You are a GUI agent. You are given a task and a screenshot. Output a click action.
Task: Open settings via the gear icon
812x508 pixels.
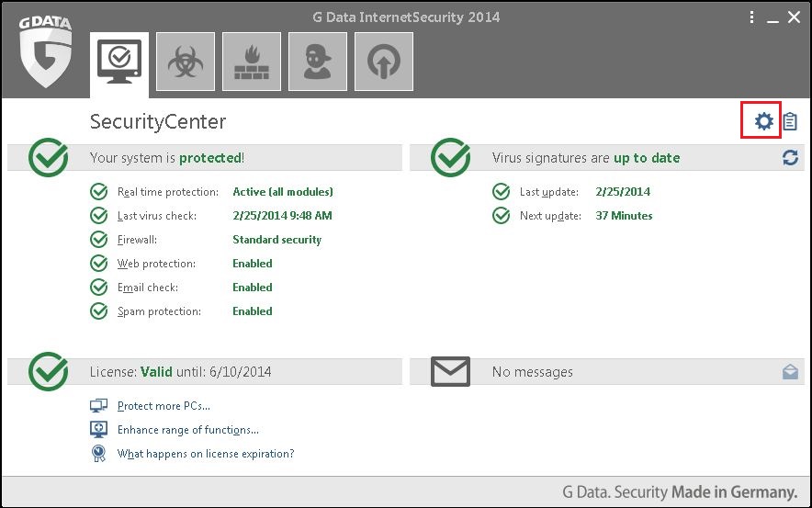(763, 121)
